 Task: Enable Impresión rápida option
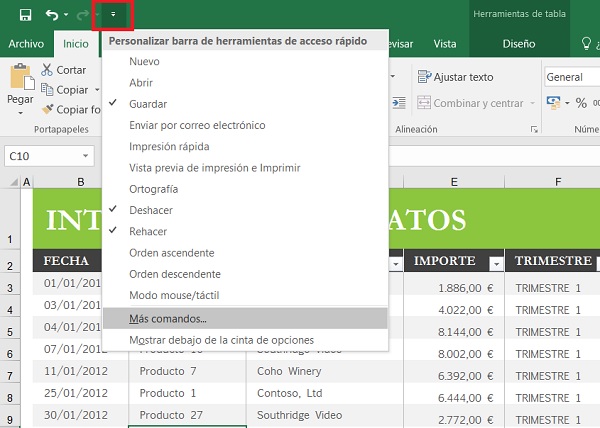[245, 146]
